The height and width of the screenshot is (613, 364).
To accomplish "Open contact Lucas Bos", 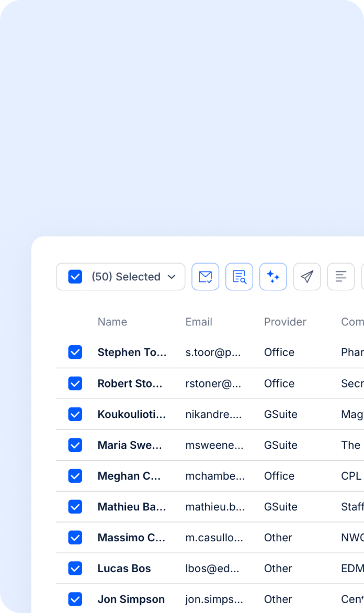I will 124,569.
